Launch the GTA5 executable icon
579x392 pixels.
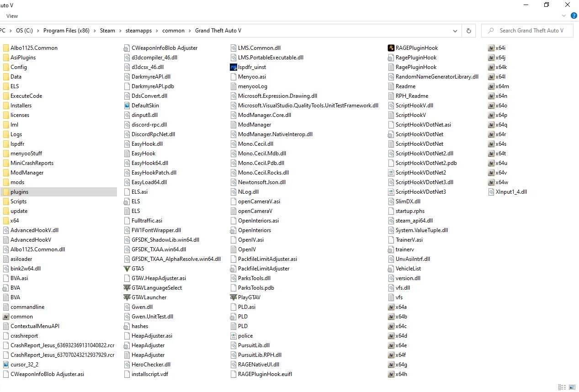127,269
